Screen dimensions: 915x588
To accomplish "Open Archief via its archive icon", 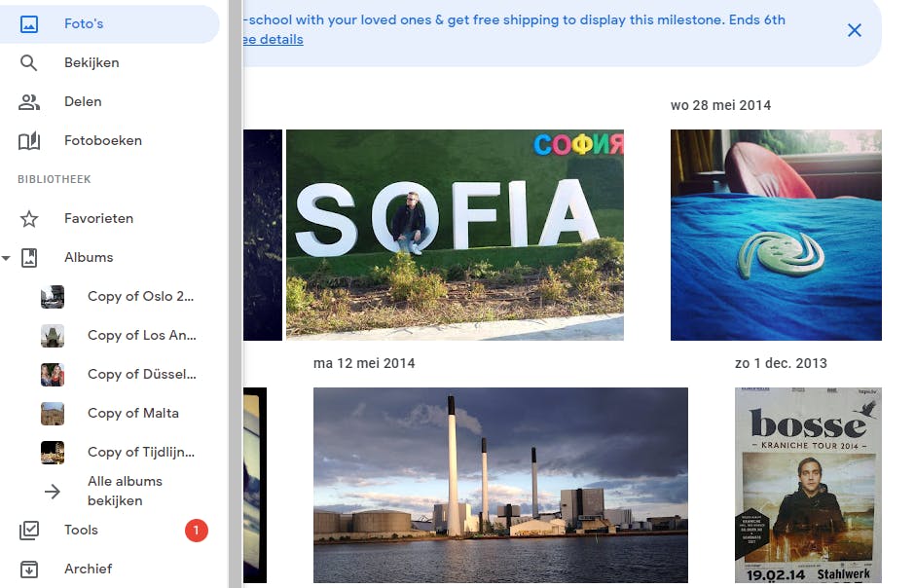I will [30, 569].
